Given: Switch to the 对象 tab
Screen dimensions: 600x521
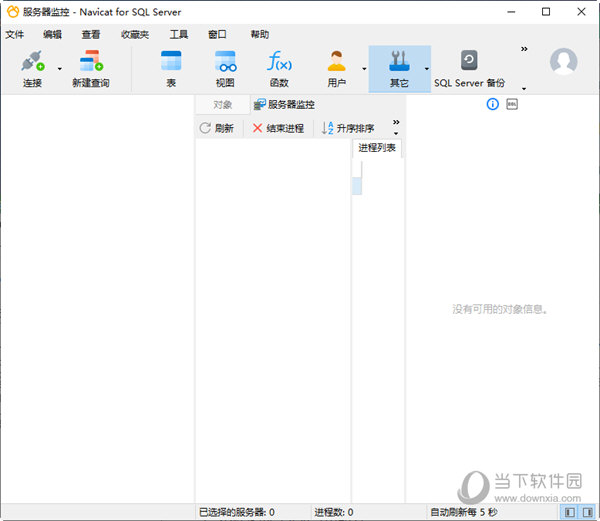Looking at the screenshot, I should pos(222,104).
